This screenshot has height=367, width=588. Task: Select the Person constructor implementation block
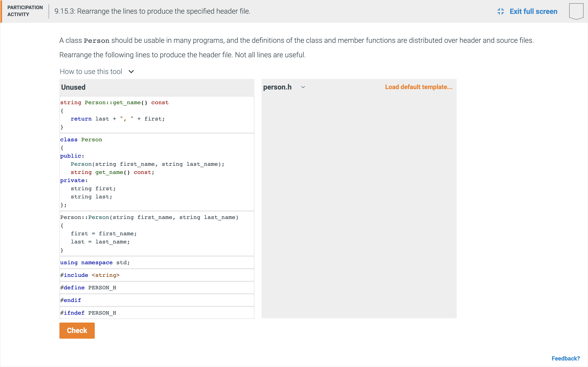(157, 233)
